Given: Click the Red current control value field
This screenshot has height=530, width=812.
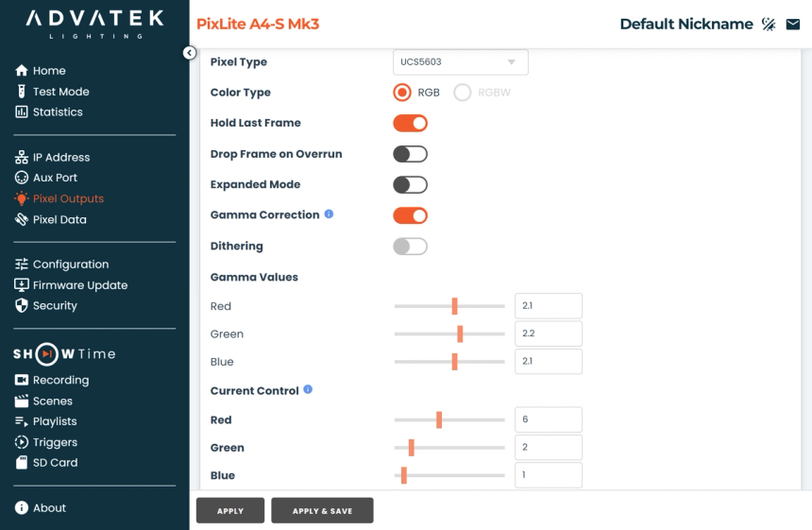Looking at the screenshot, I should click(x=549, y=419).
